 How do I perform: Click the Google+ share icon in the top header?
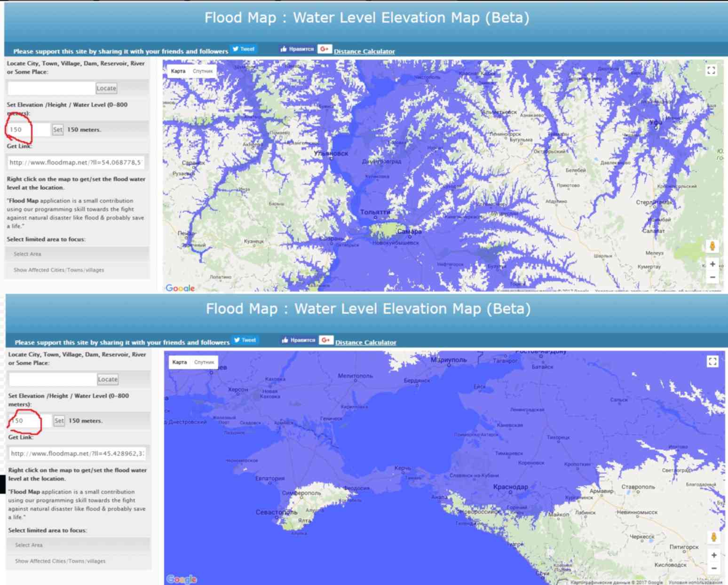pos(324,49)
